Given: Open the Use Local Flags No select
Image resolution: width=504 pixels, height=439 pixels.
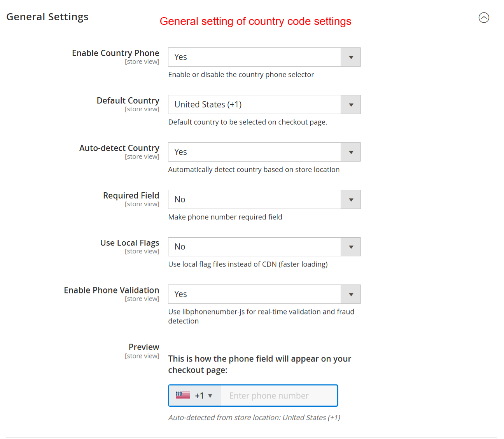Looking at the screenshot, I should (x=254, y=247).
